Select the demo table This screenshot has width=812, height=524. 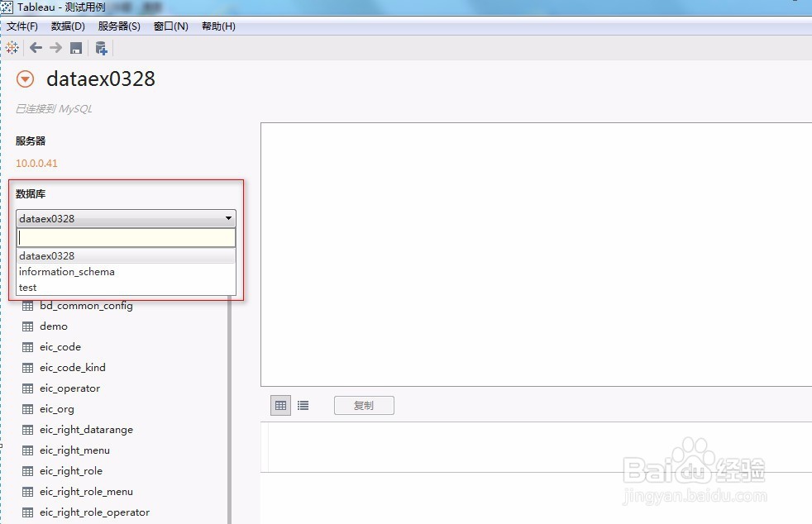[x=54, y=326]
